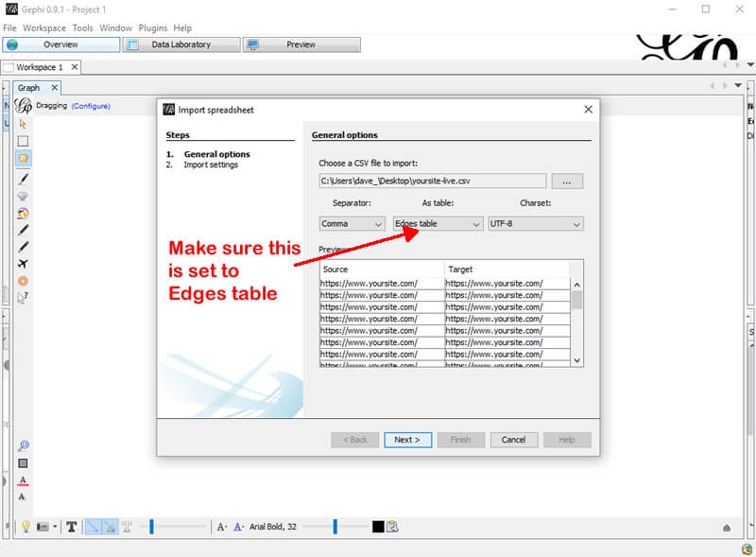The image size is (756, 557).
Task: Select the rectangle selection tool
Action: [x=23, y=141]
